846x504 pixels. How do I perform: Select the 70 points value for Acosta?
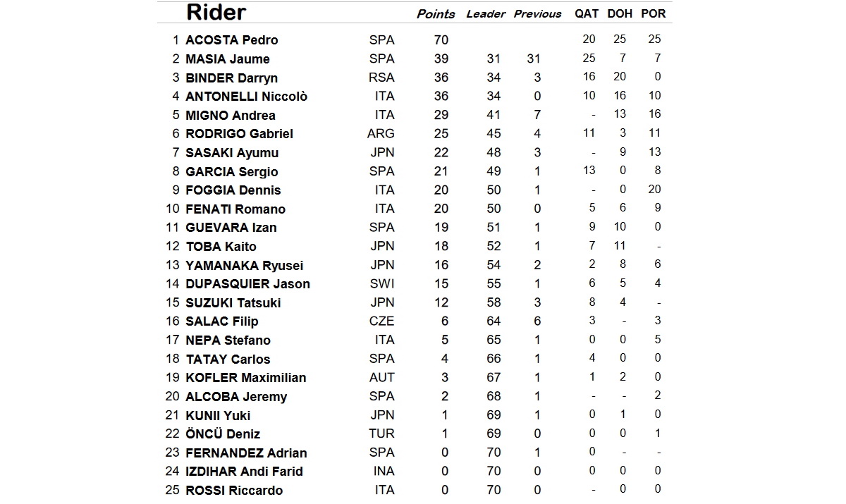(x=441, y=39)
